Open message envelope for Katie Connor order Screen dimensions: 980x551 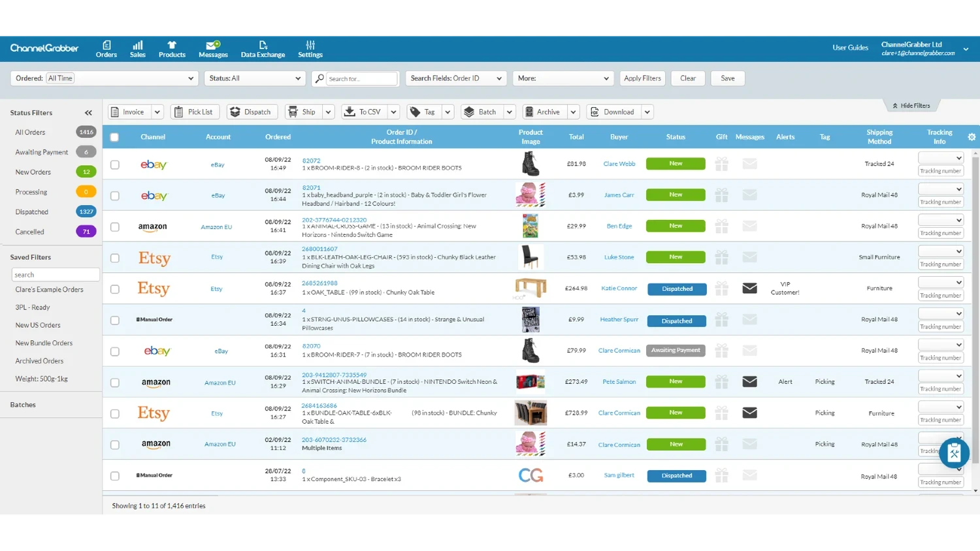pos(749,288)
